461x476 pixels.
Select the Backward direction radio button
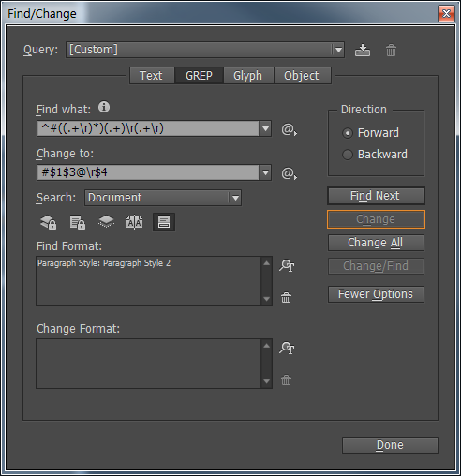348,155
